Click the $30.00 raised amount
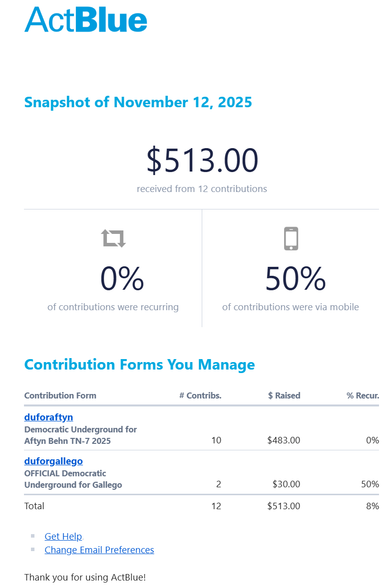The width and height of the screenshot is (388, 588). [286, 484]
